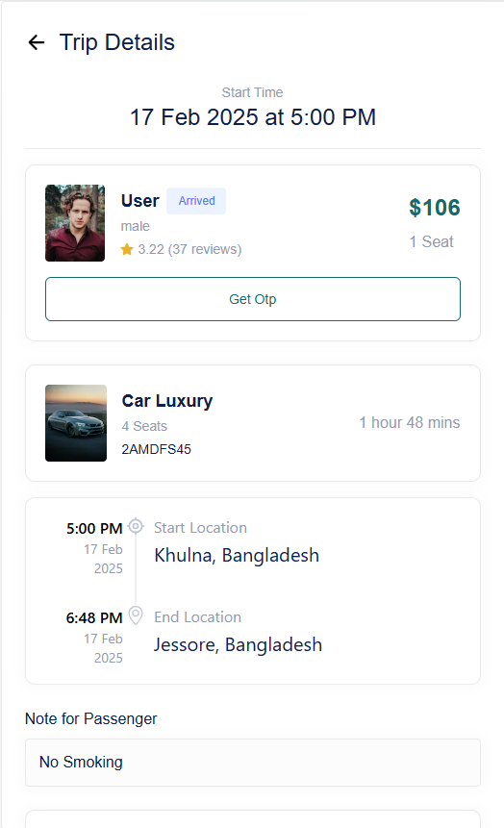Select Khulna, Bangladesh start location

[x=237, y=555]
